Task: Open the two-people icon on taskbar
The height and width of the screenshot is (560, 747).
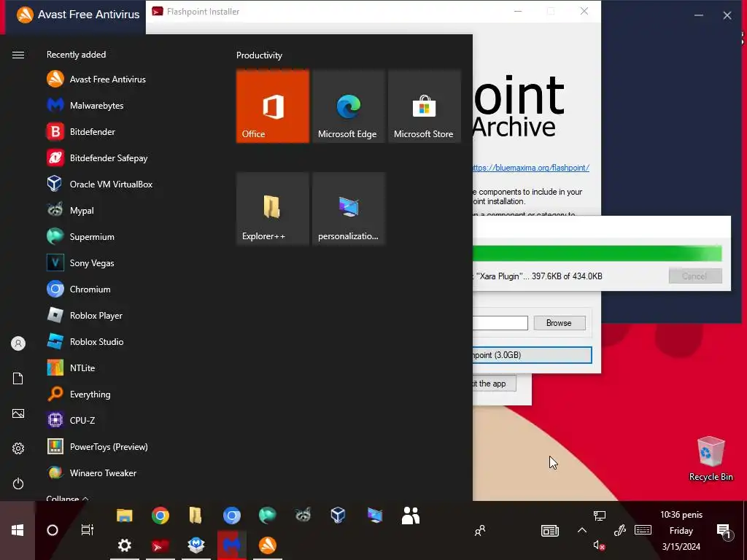Action: (x=410, y=516)
